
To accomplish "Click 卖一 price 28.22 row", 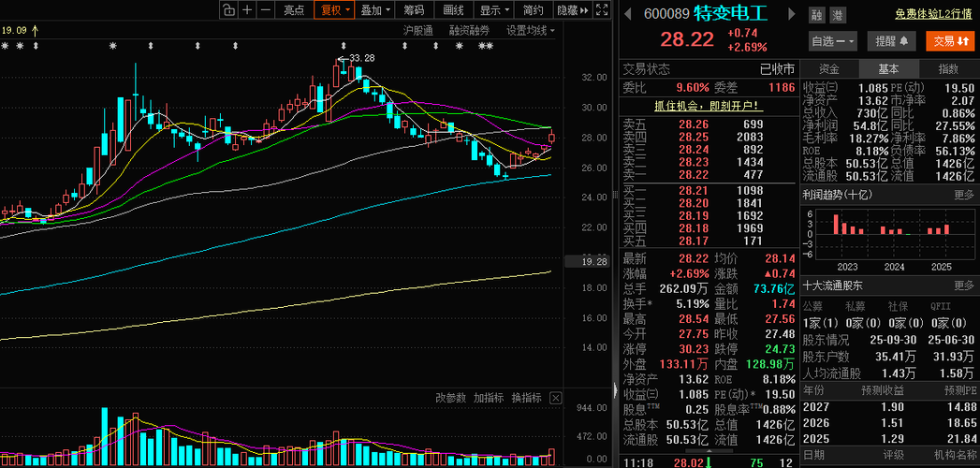I will coord(709,174).
